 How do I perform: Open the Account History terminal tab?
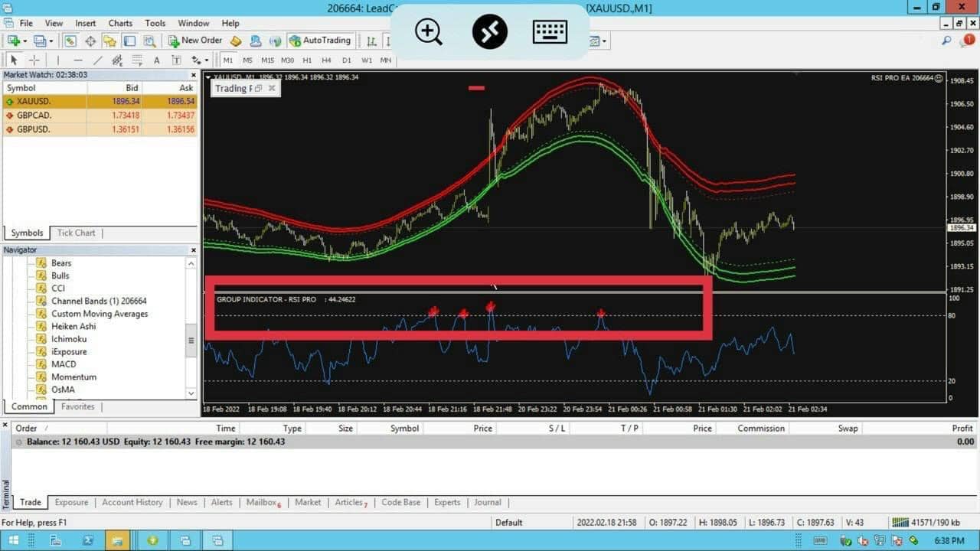132,503
